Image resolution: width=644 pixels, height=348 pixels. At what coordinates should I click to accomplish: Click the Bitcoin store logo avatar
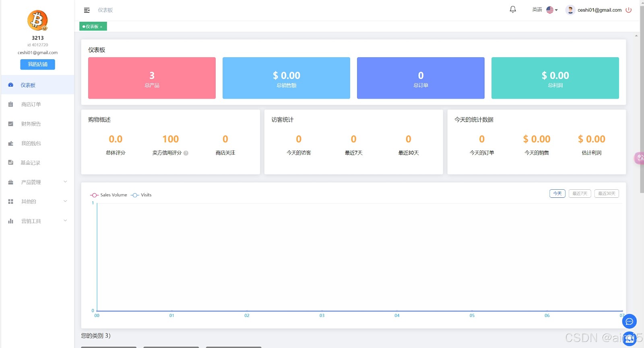(37, 21)
